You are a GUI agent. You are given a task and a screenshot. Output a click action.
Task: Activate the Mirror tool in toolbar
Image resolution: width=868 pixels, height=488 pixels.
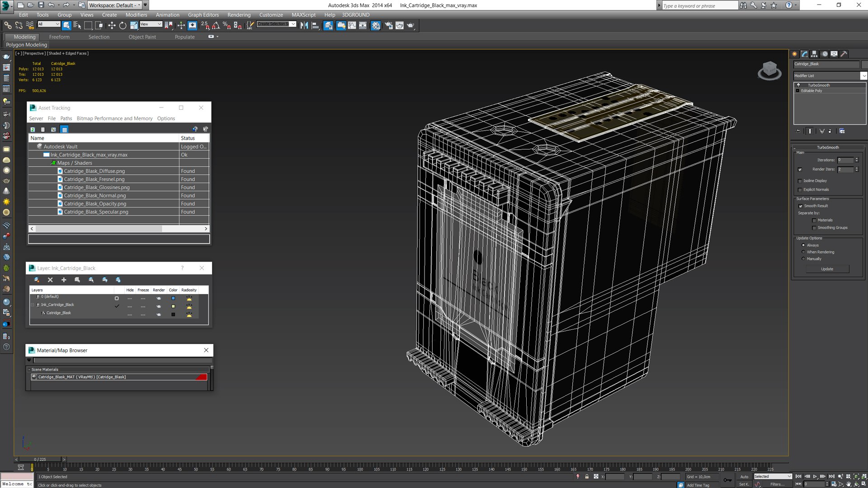[x=304, y=26]
